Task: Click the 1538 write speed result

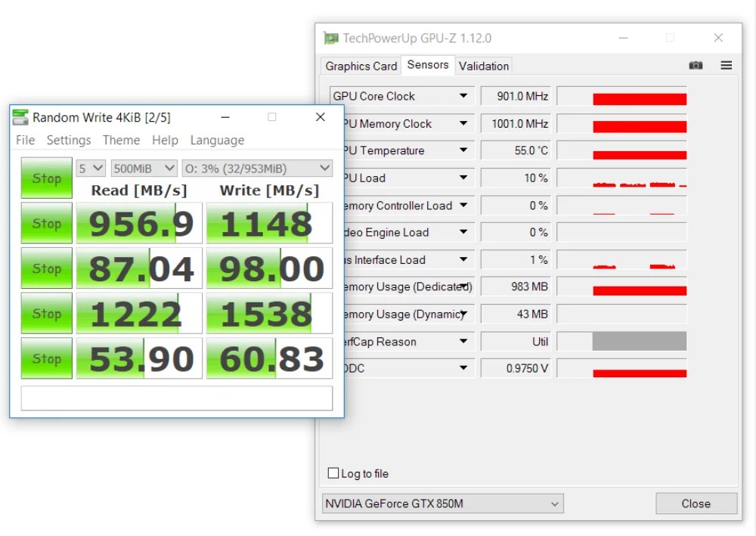Action: coord(269,313)
